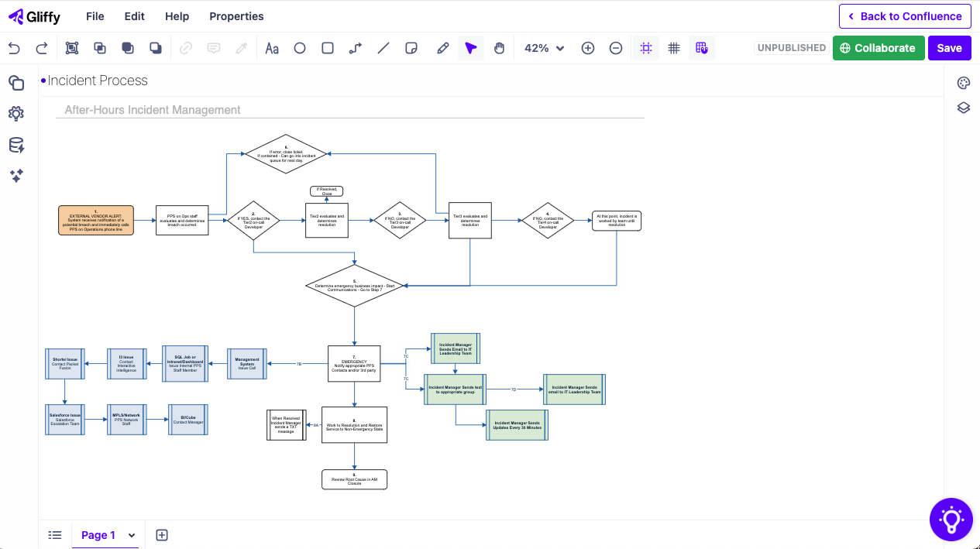
Task: Open the File menu
Action: (95, 16)
